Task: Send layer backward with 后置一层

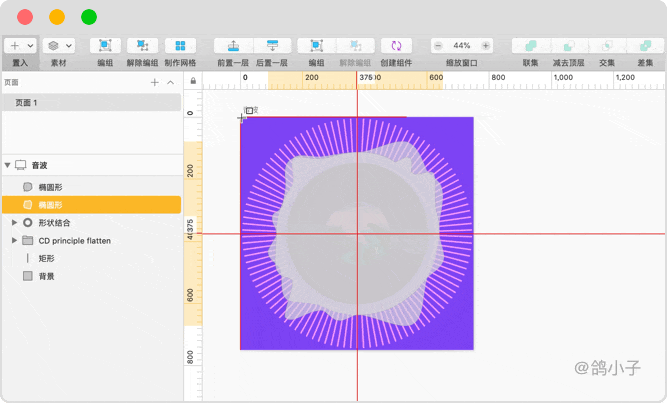Action: point(272,46)
